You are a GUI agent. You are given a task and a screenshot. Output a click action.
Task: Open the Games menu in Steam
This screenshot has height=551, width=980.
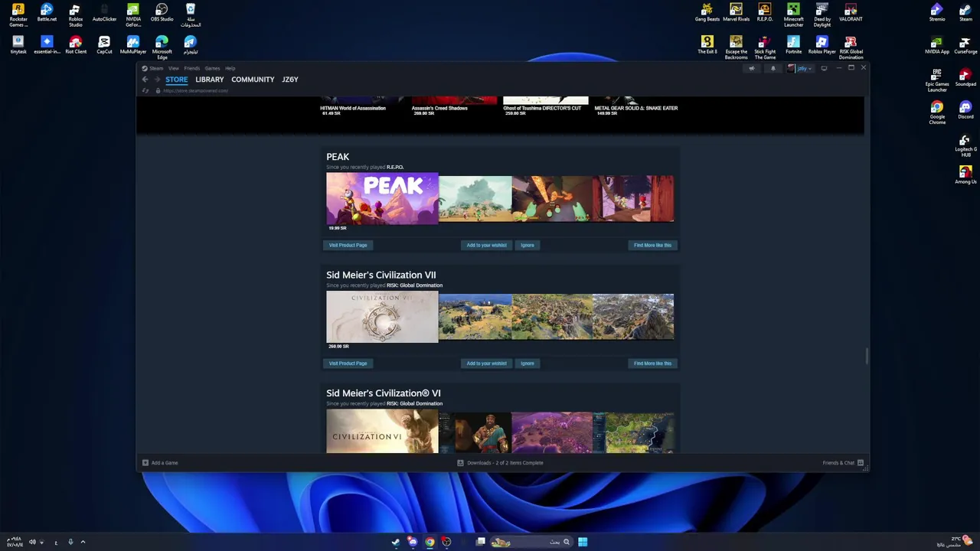pos(212,68)
